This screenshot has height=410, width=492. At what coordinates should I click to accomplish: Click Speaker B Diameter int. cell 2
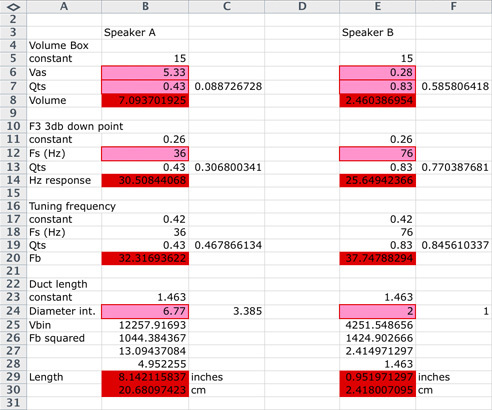[377, 311]
